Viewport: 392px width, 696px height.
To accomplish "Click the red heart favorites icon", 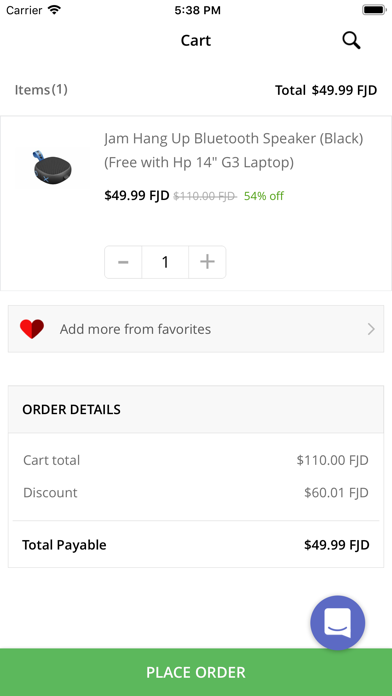I will click(x=32, y=329).
